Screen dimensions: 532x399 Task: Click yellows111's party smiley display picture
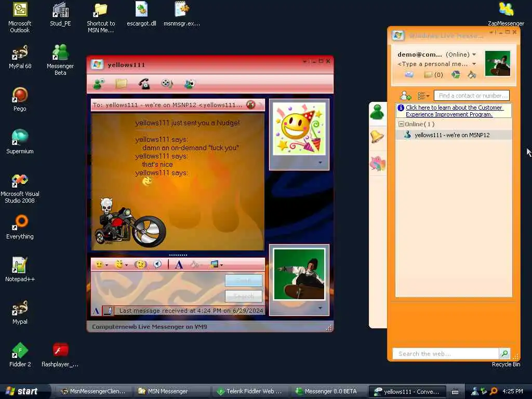click(x=299, y=128)
